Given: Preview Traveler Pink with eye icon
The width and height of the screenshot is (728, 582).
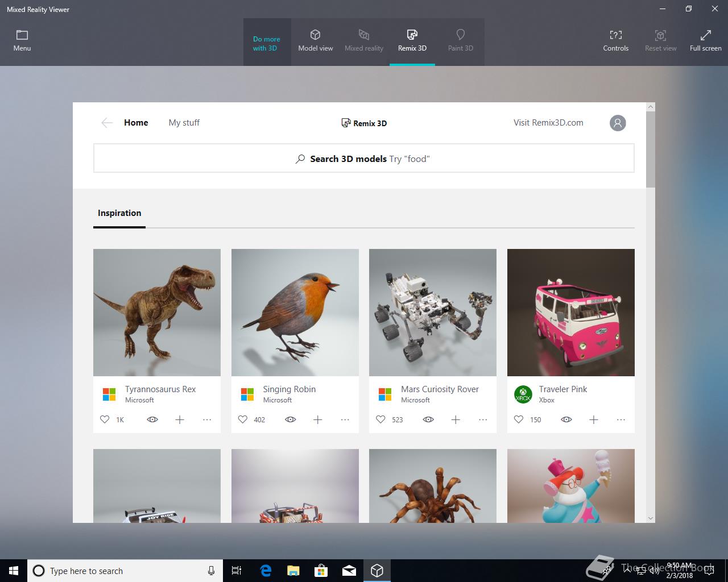Looking at the screenshot, I should pyautogui.click(x=566, y=419).
